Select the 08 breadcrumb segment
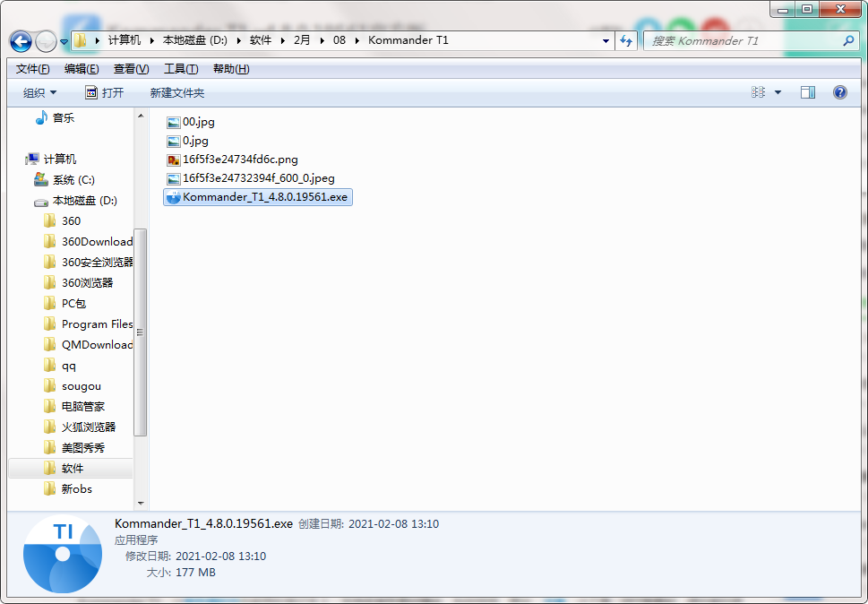This screenshot has width=868, height=604. [339, 40]
